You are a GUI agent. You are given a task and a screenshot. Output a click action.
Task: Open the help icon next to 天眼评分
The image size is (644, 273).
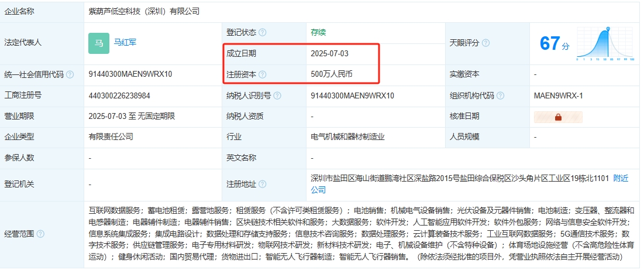coord(485,43)
